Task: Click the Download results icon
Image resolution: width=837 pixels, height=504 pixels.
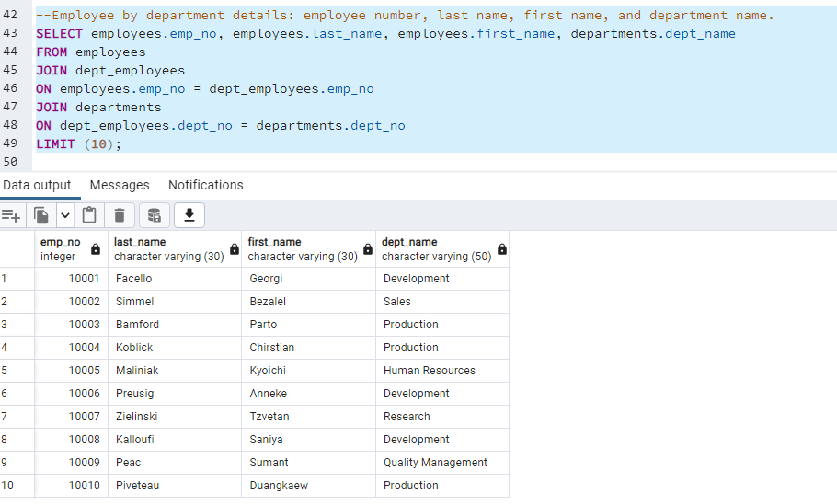Action: click(x=189, y=216)
